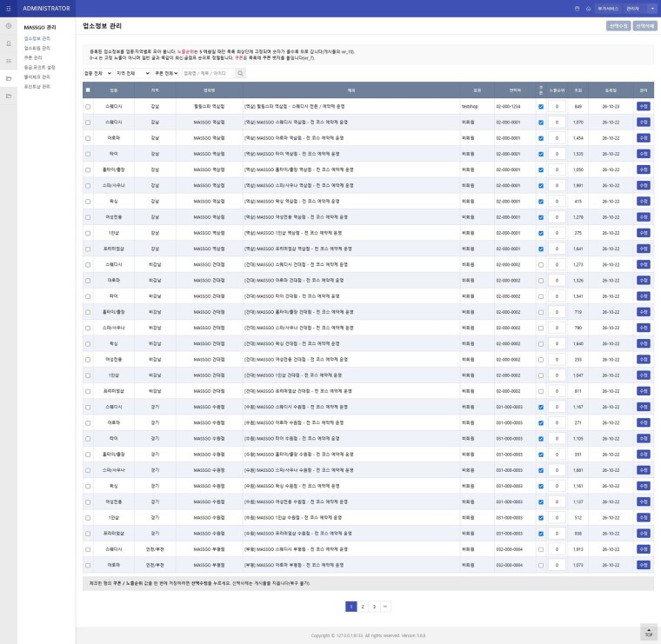Click the magnifier search icon beside search box
The width and height of the screenshot is (661, 644).
(x=240, y=73)
